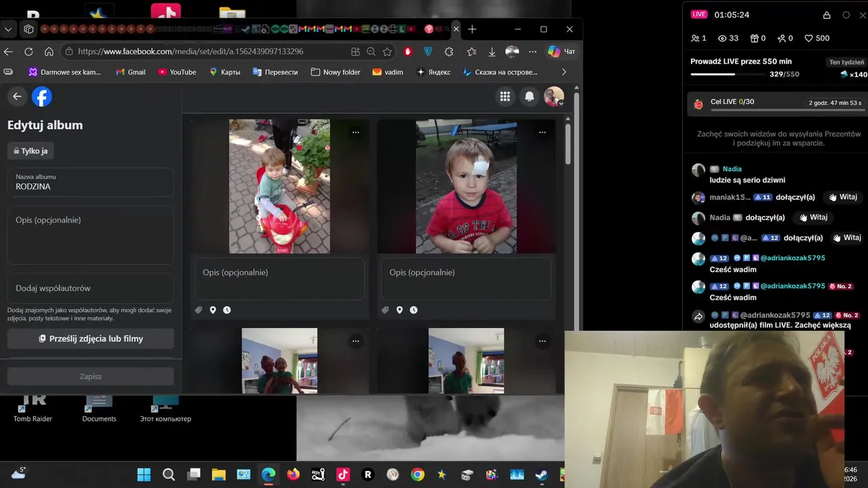This screenshot has height=488, width=868.
Task: Click the Zapisz button
Action: [91, 376]
